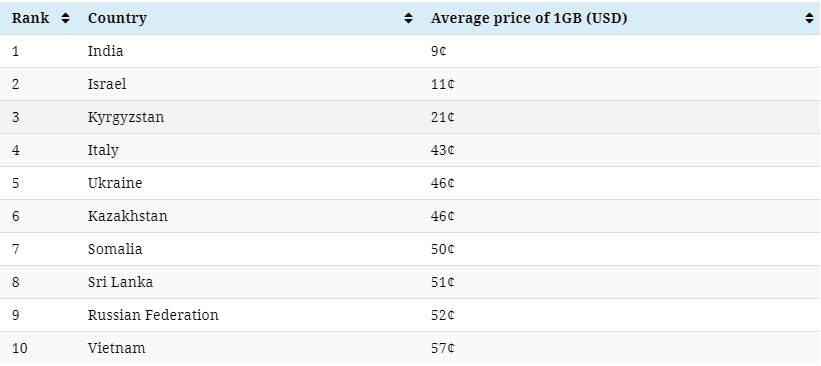Click the Ukraine country entry

[115, 183]
